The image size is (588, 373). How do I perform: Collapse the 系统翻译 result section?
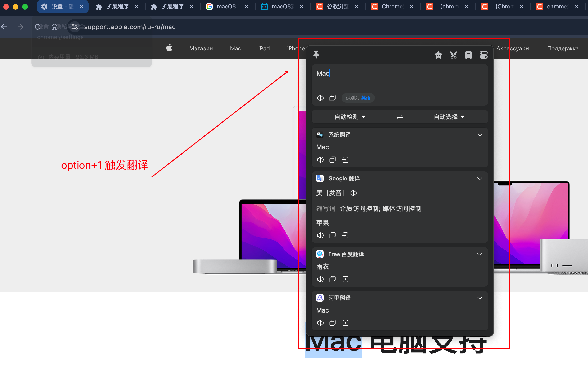(x=480, y=135)
